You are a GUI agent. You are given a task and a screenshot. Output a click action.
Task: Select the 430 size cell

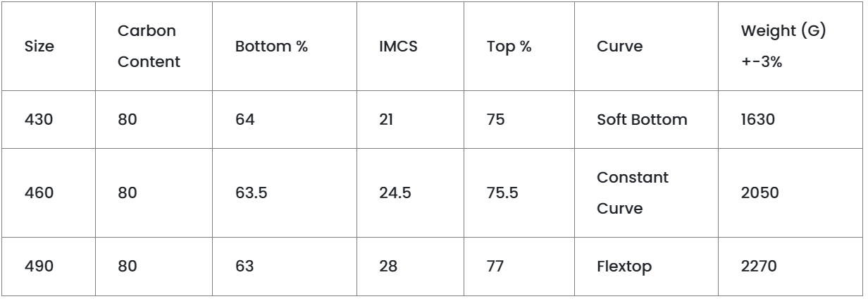[x=39, y=119]
